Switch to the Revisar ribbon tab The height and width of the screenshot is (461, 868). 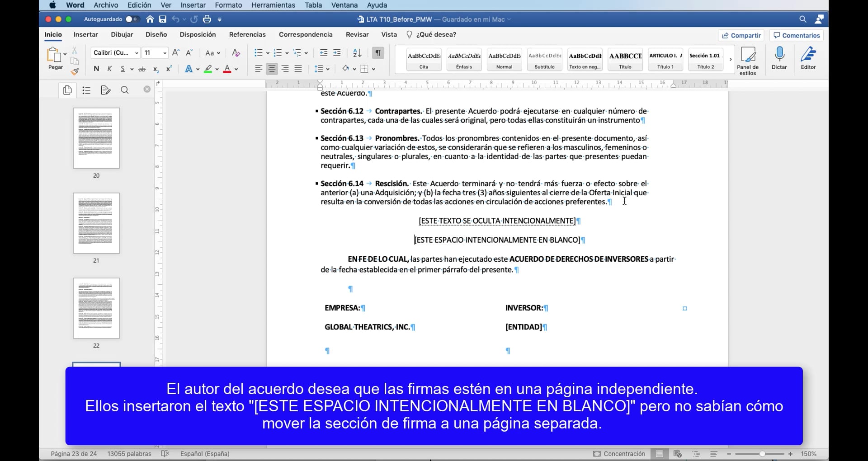click(x=357, y=34)
